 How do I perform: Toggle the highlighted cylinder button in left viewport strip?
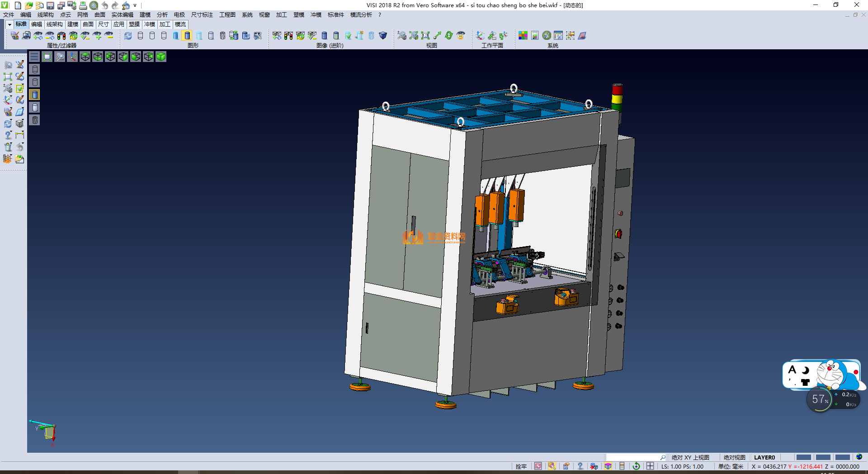pyautogui.click(x=35, y=95)
